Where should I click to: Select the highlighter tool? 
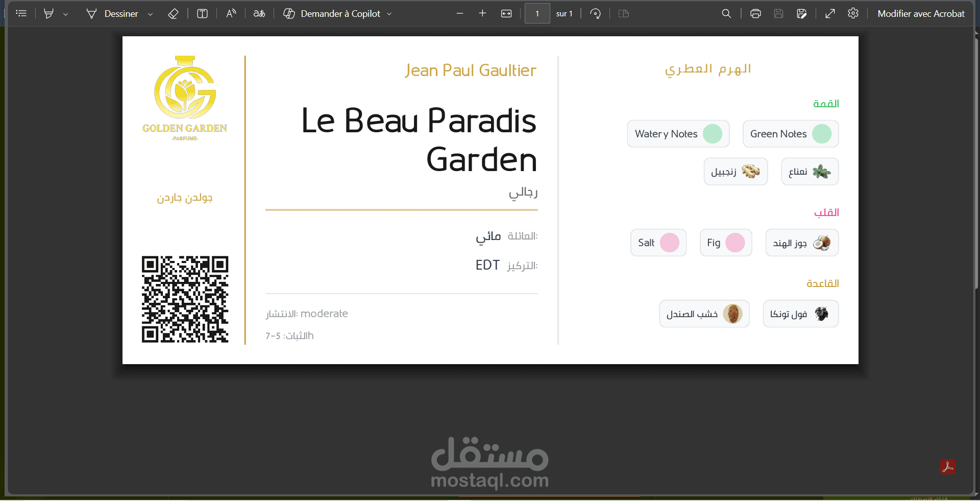tap(48, 14)
